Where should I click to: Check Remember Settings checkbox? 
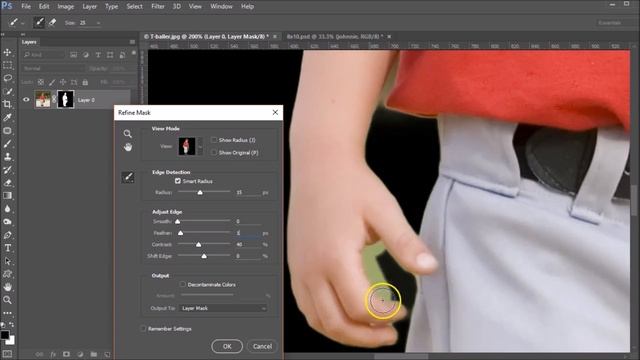point(143,329)
